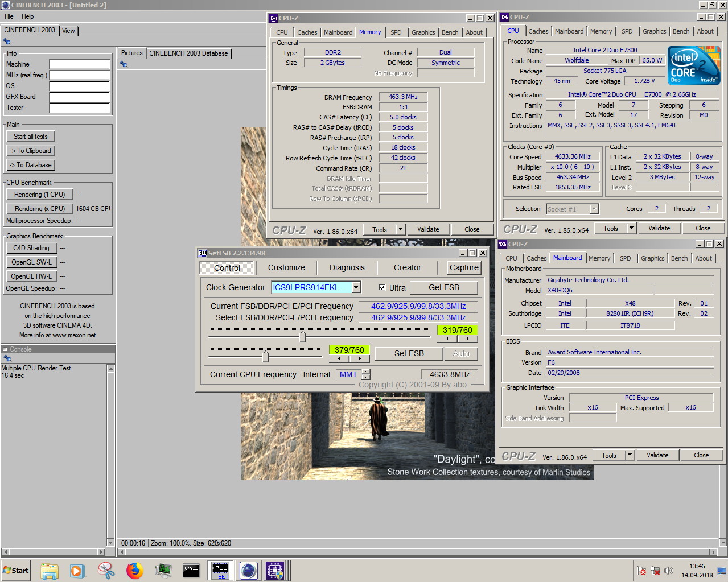Screen dimensions: 728x582
Task: Click the show desktop tray icon
Action: pos(721,571)
